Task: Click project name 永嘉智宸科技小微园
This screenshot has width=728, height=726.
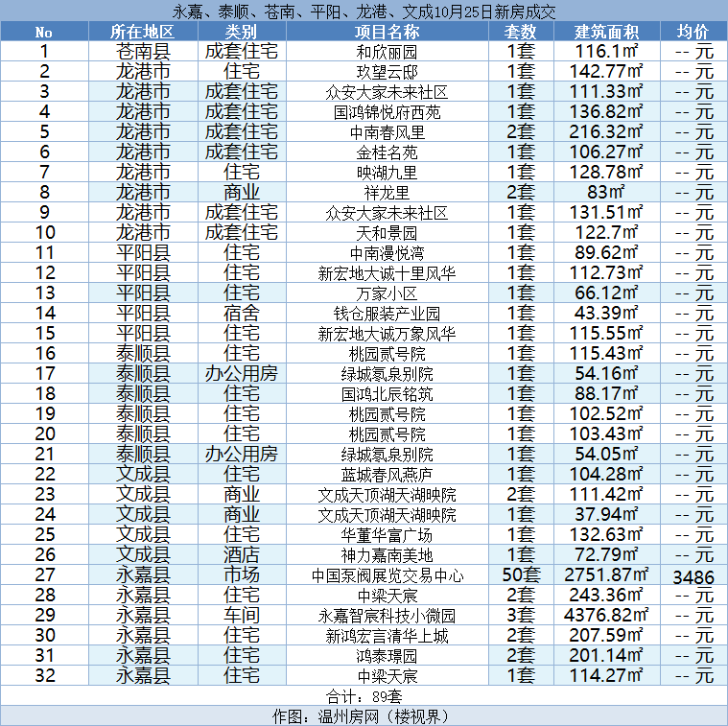Action: 387,615
